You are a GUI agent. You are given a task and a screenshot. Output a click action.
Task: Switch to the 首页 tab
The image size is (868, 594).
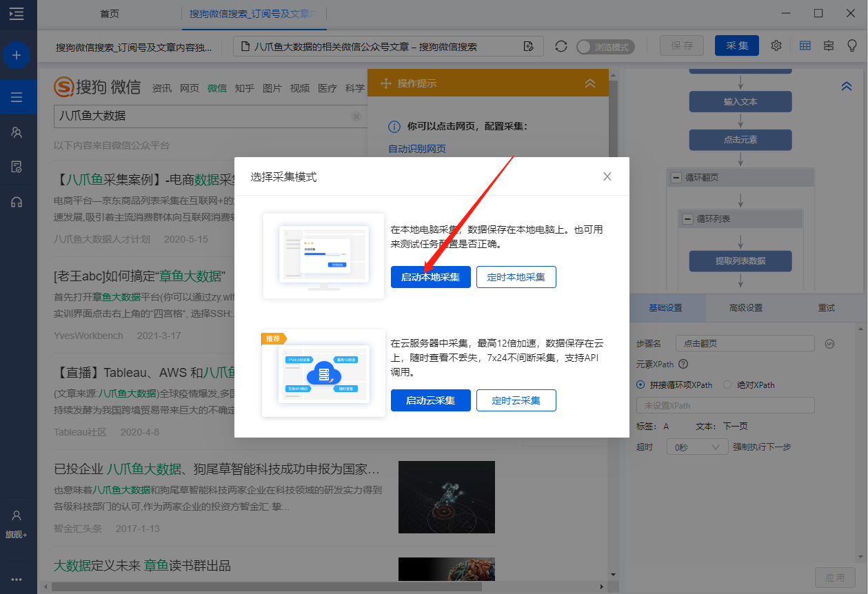[110, 14]
